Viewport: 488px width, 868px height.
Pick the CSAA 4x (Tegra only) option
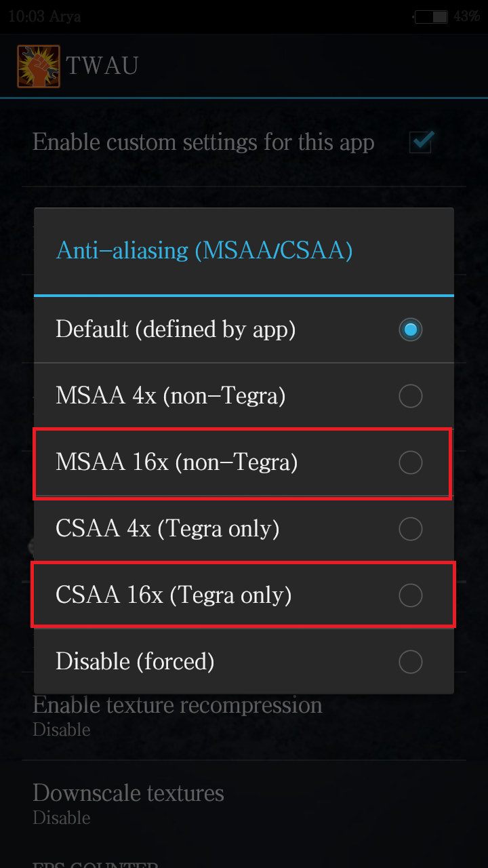pos(244,529)
